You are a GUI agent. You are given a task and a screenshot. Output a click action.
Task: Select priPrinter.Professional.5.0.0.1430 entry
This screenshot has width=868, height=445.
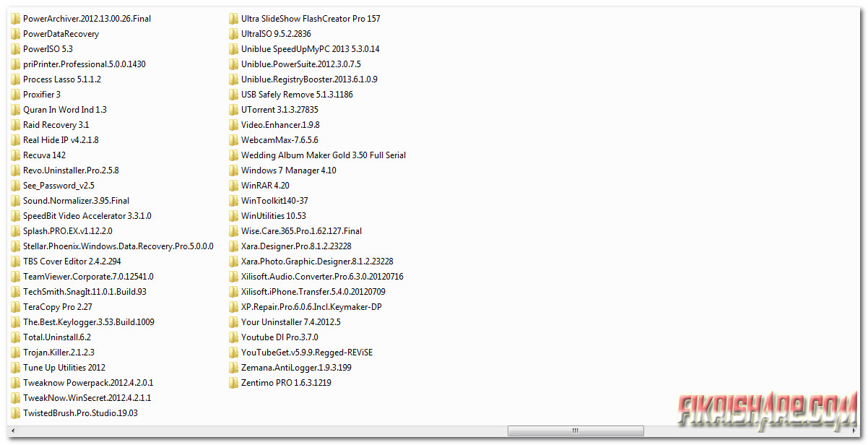pos(84,64)
